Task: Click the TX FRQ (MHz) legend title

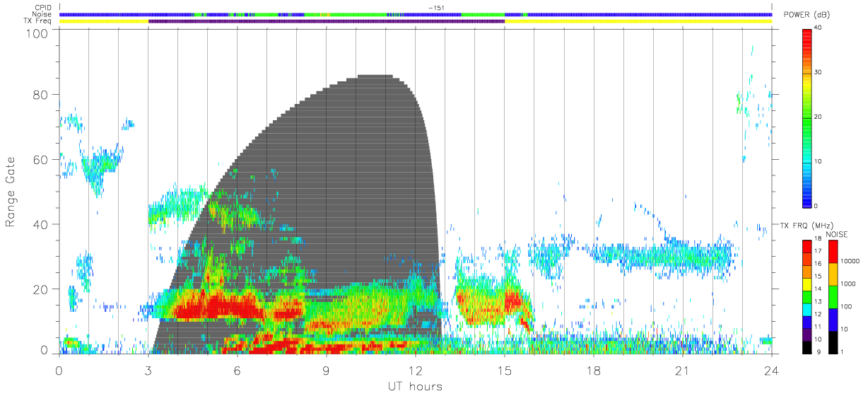Action: (x=806, y=226)
